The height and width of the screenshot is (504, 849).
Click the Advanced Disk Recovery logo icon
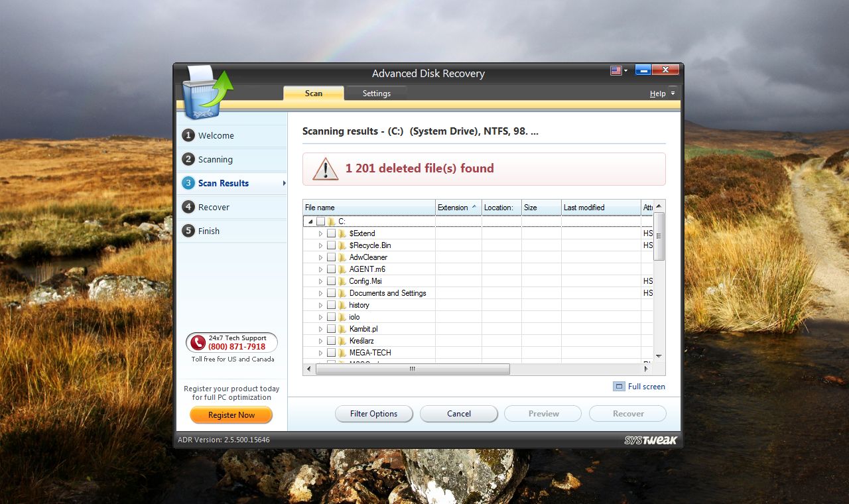tap(207, 92)
